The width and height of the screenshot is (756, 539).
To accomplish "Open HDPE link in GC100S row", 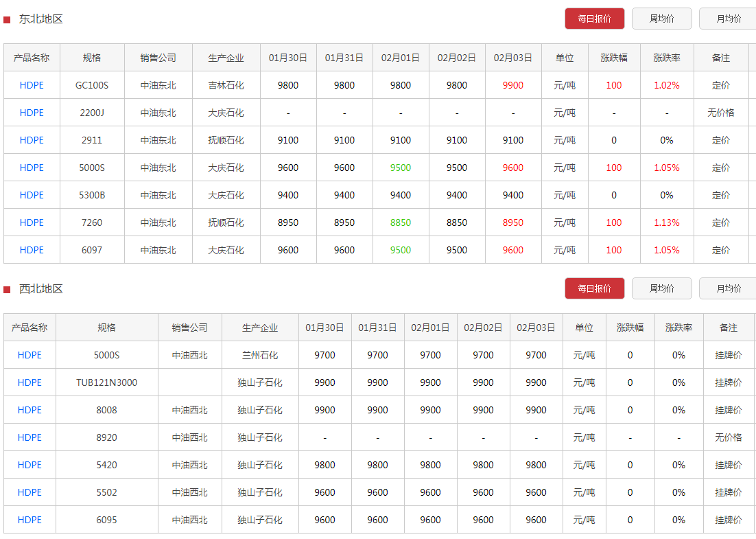I will (32, 85).
